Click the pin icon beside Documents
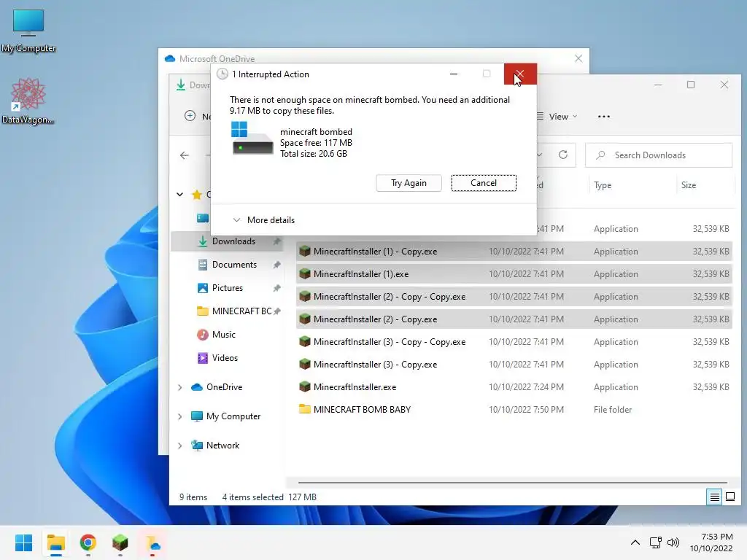747x560 pixels. pos(276,265)
